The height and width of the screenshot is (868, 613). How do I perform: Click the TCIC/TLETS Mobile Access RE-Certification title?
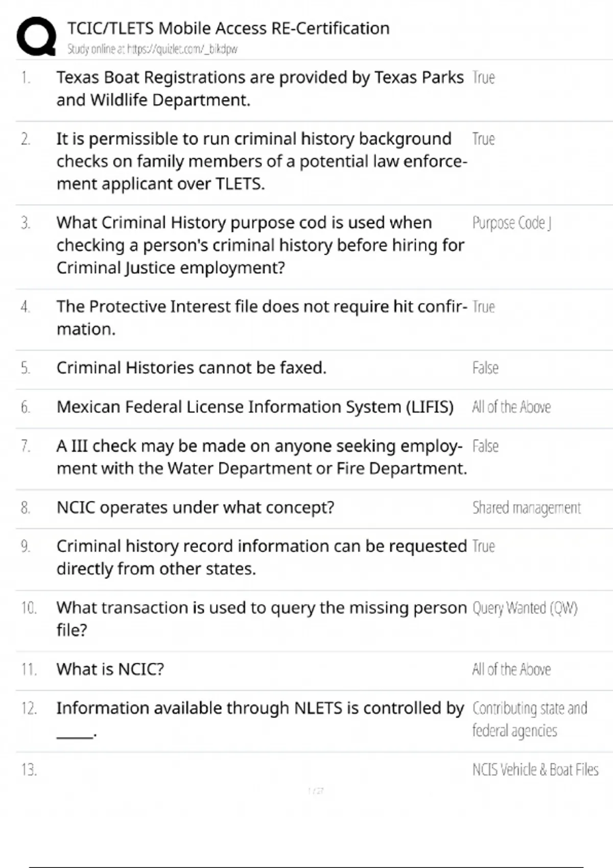point(228,28)
